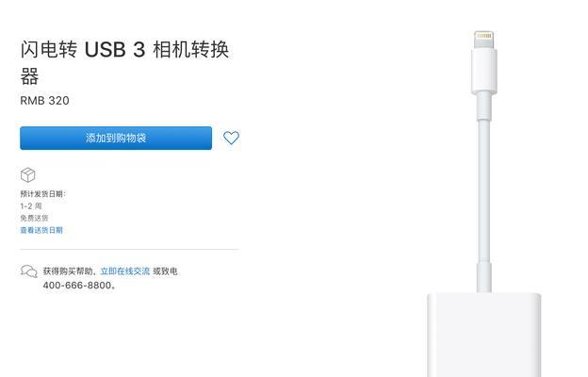Screen dimensions: 588x377
Task: Click the heart favorite icon
Action: coord(231,138)
